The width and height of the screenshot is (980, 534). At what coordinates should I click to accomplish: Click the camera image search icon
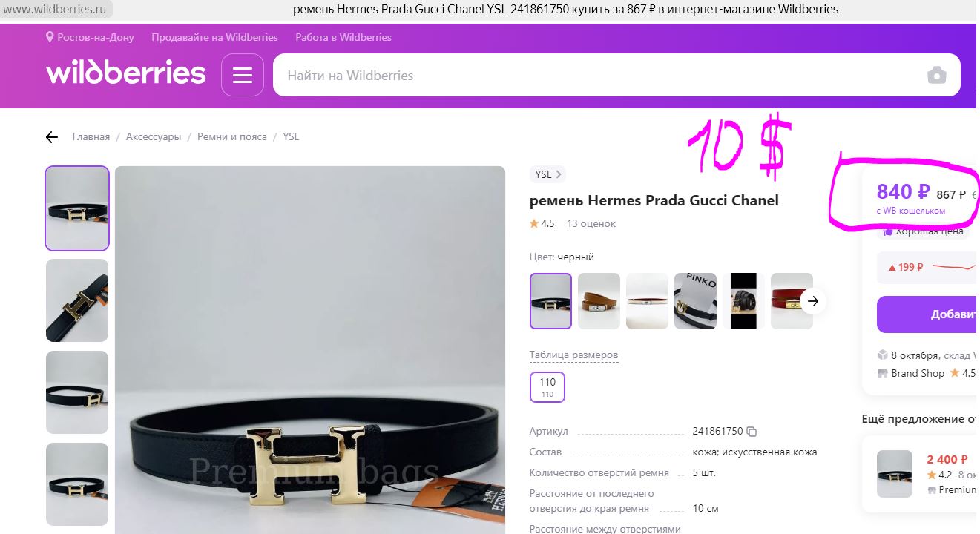[937, 75]
